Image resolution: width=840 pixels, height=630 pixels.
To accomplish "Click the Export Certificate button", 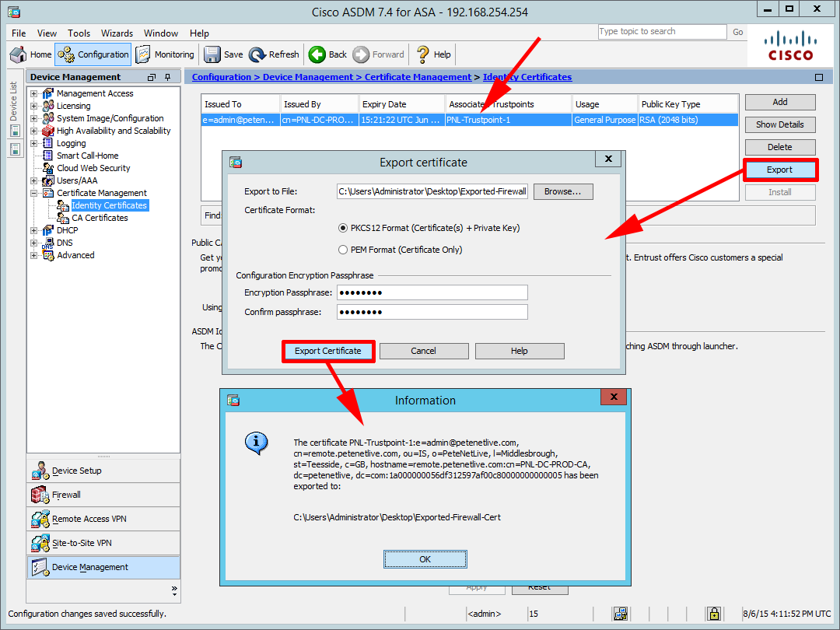I will coord(328,351).
